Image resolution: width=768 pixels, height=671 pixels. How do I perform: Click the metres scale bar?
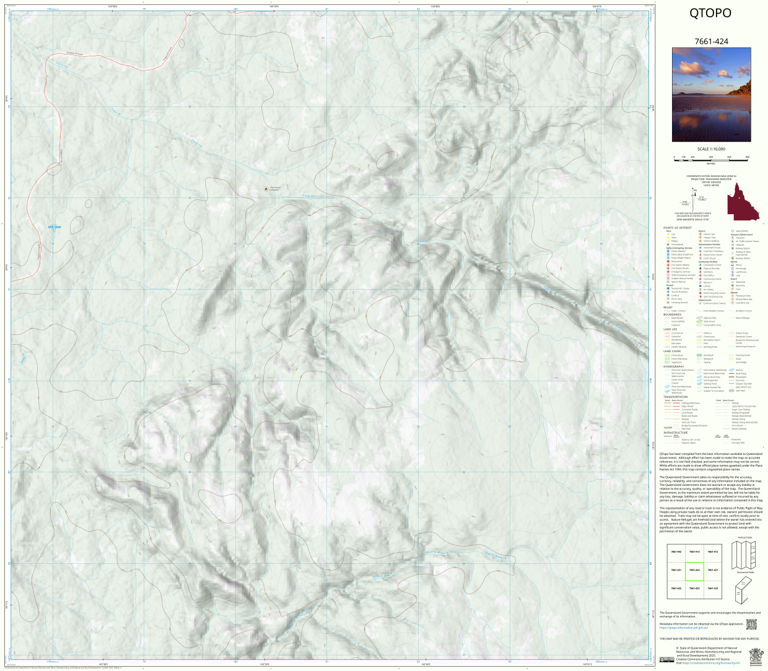pos(711,158)
